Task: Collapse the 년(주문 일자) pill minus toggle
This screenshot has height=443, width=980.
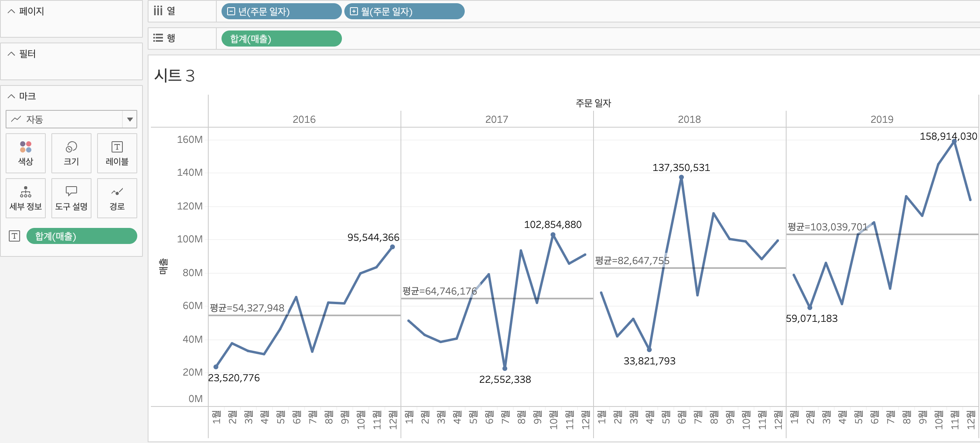Action: (231, 11)
